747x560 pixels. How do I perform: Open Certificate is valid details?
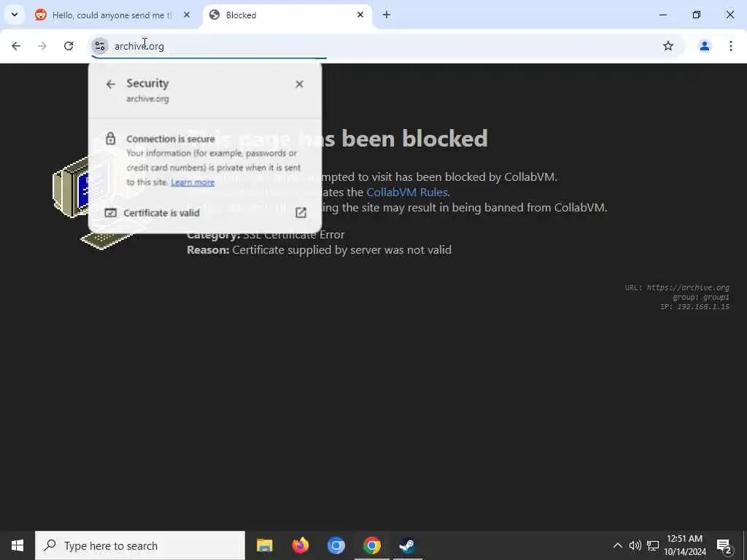click(x=205, y=213)
